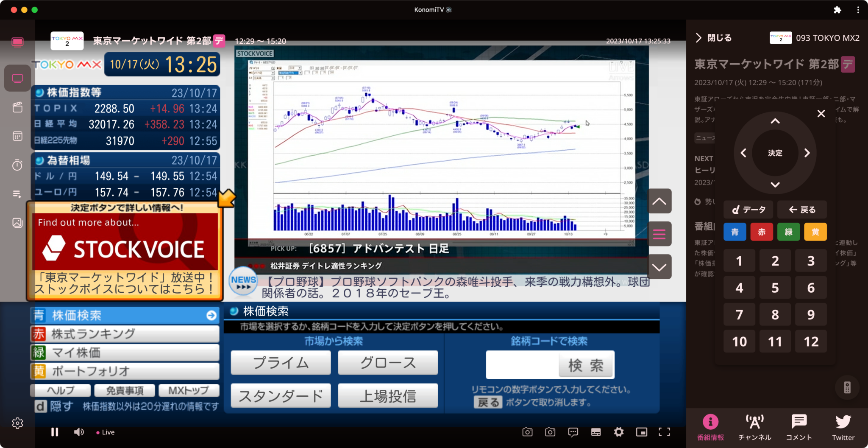Viewport: 868px width, 448px height.
Task: Toggle subtitle display icon
Action: [x=596, y=432]
